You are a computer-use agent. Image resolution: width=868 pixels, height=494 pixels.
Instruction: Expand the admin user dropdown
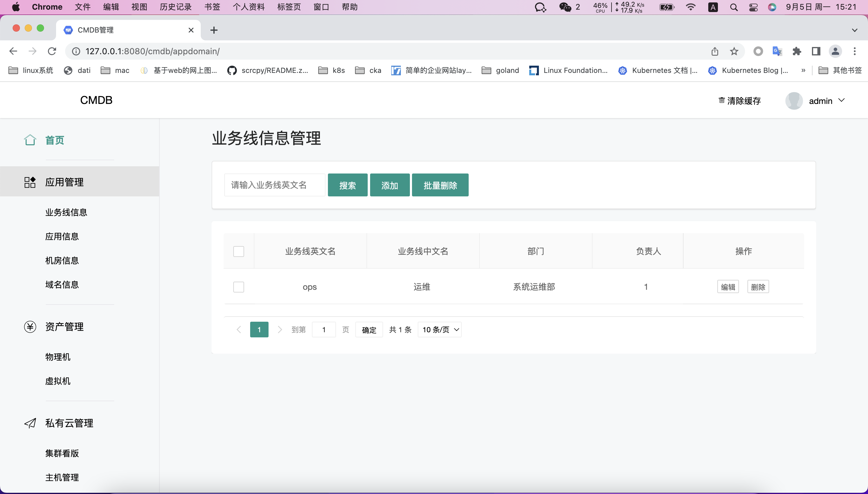click(x=841, y=100)
